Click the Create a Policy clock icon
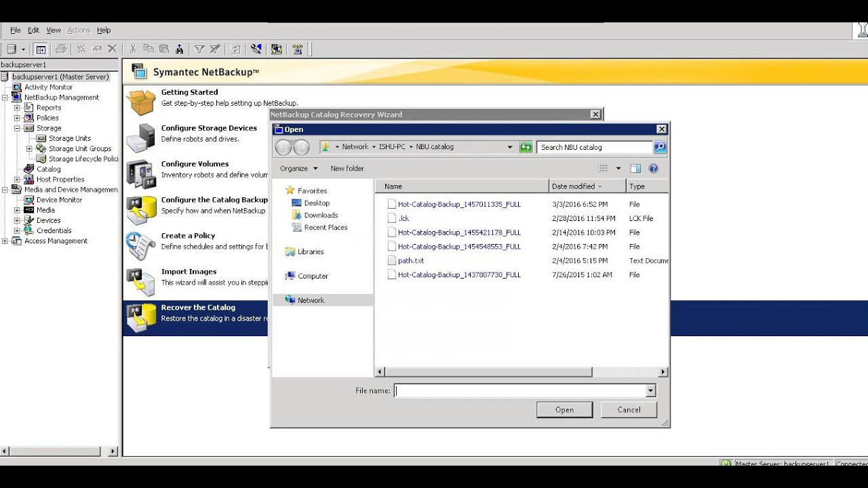 tap(141, 246)
